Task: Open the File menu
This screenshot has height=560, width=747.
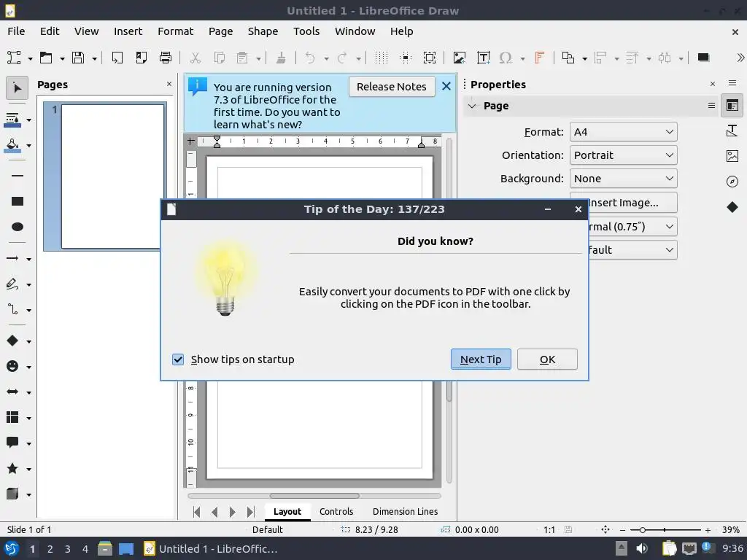Action: [16, 31]
